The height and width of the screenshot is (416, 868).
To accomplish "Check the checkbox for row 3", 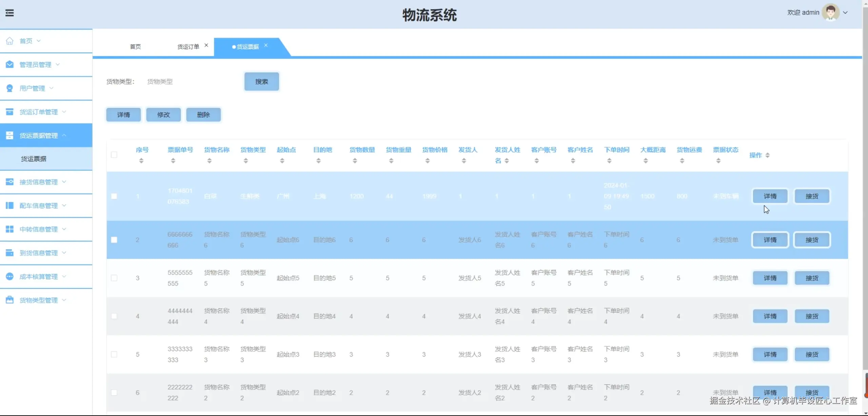I will click(114, 278).
